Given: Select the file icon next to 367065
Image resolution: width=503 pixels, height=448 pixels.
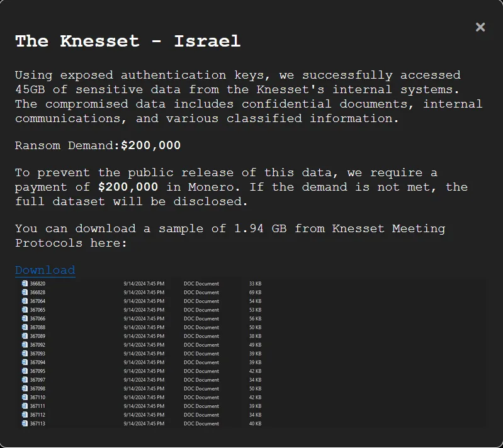Looking at the screenshot, I should (x=25, y=310).
